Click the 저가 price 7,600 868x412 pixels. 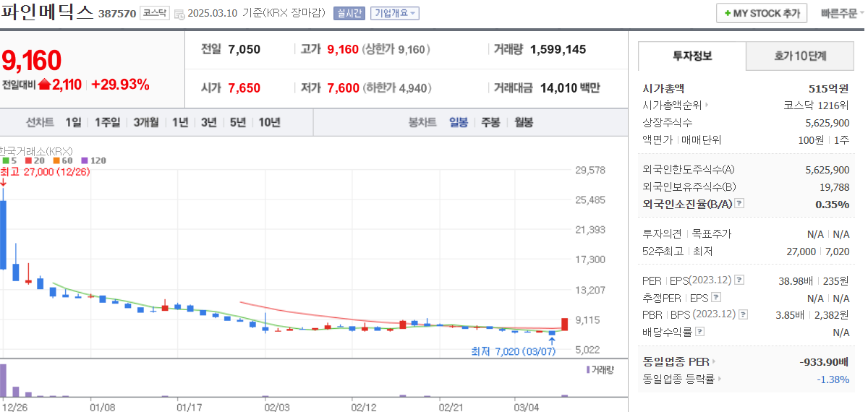343,88
